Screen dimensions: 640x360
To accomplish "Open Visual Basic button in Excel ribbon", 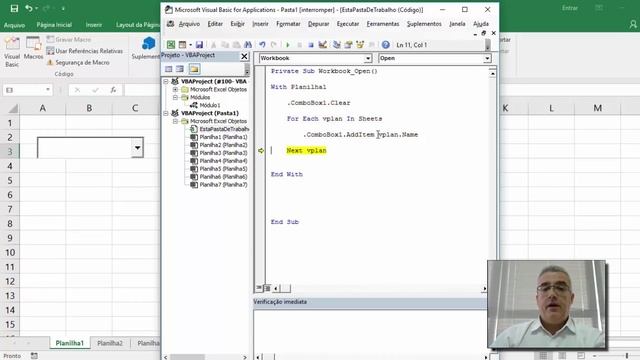I will [12, 52].
